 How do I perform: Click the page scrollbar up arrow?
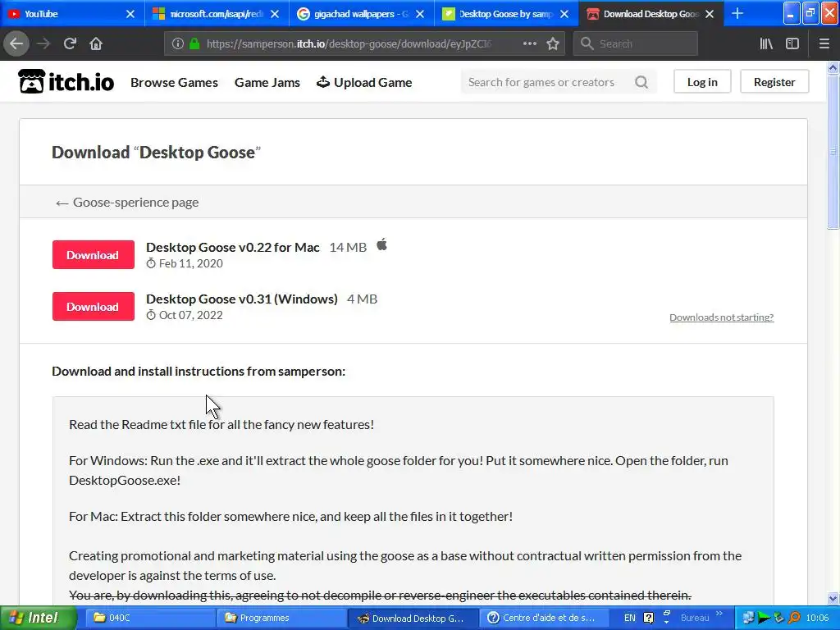coord(833,67)
